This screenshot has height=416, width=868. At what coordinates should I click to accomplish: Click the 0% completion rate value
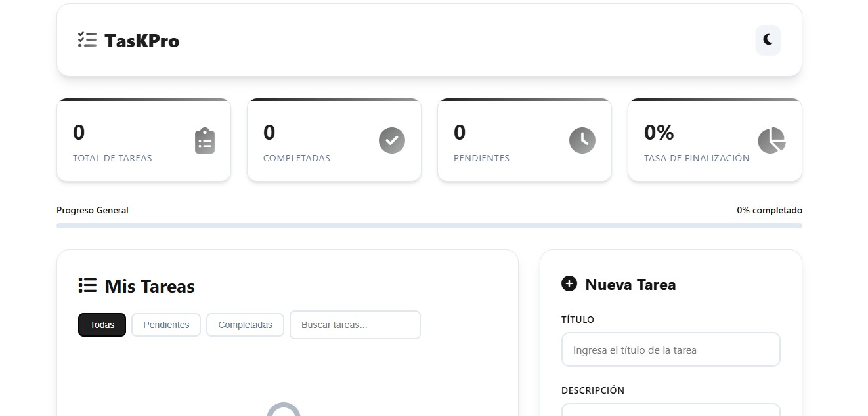tap(659, 133)
